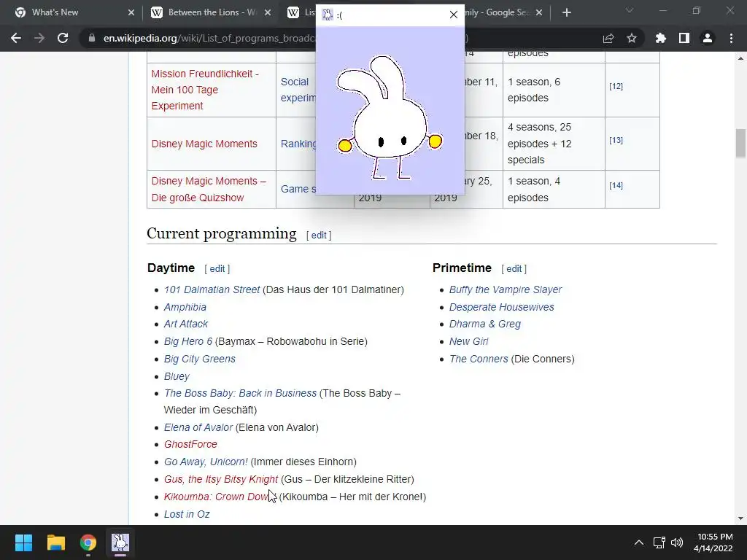Screen dimensions: 747x560
Task: Edit the Daytime section
Action: point(217,269)
